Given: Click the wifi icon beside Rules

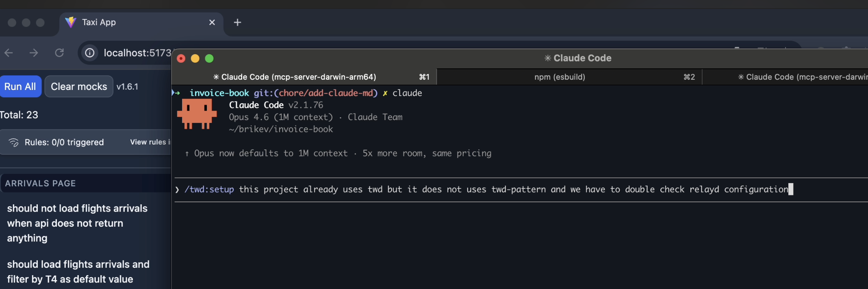Looking at the screenshot, I should coord(14,142).
